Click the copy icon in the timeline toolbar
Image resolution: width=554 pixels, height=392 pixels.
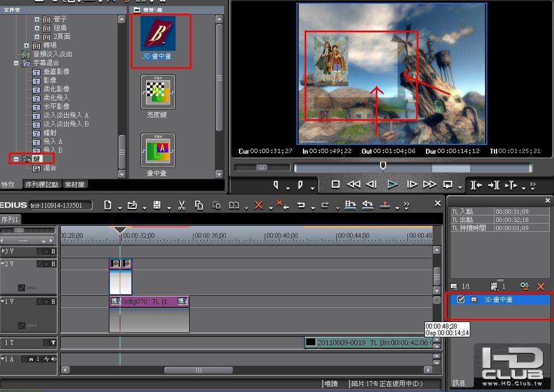(x=199, y=205)
